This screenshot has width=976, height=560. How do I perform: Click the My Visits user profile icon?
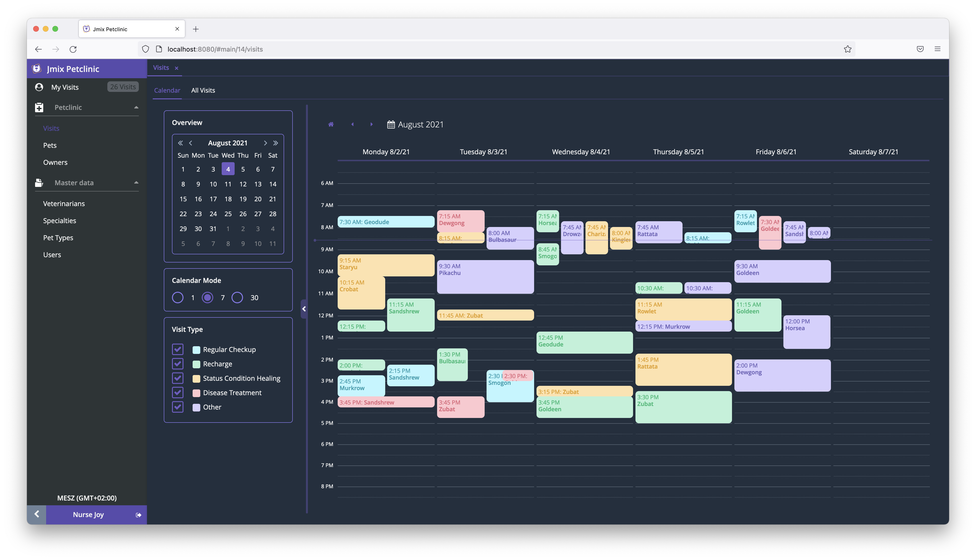point(38,86)
